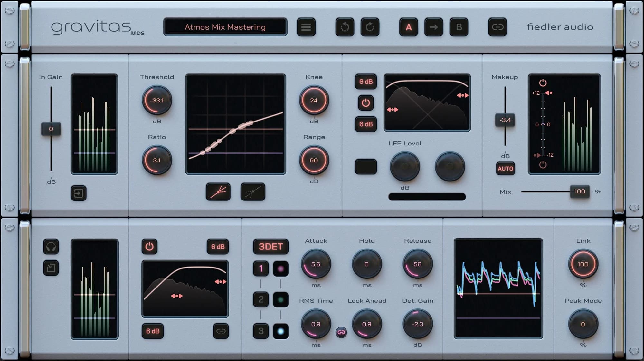Copy settings from A to B with arrow icon
644x361 pixels.
(433, 27)
